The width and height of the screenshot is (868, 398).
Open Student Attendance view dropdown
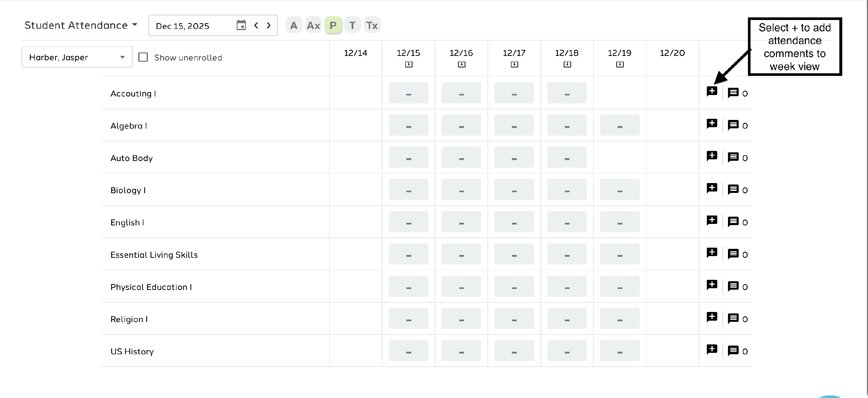tap(81, 25)
